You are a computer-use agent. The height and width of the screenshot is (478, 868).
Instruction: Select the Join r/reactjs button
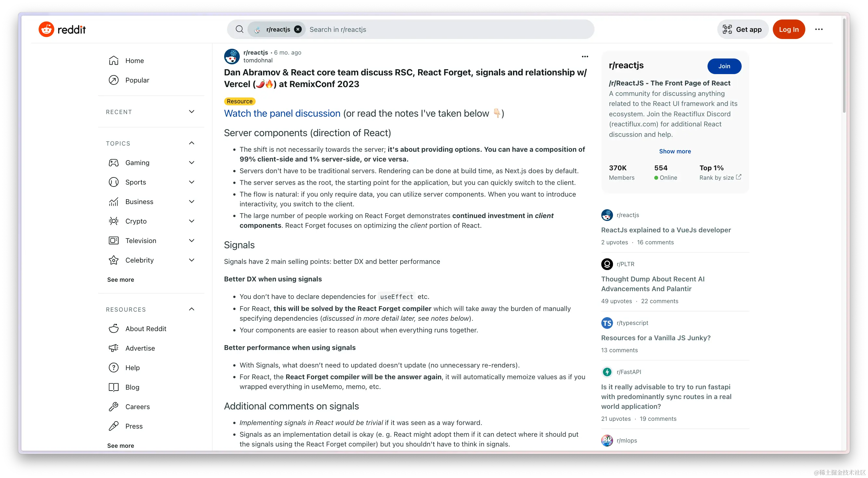click(x=724, y=66)
